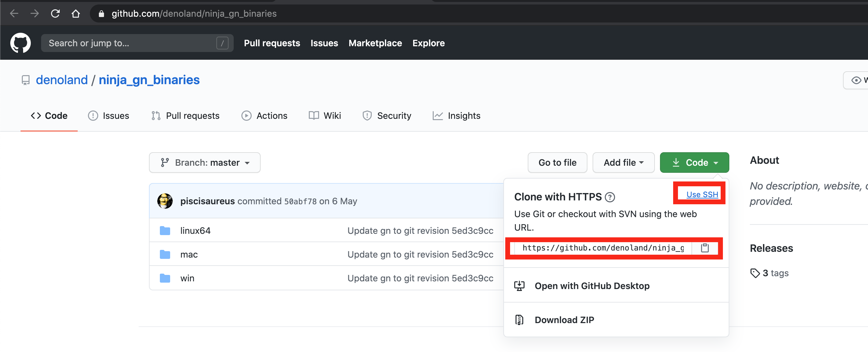This screenshot has width=868, height=352.
Task: Click Open with GitHub Desktop option
Action: (x=592, y=286)
